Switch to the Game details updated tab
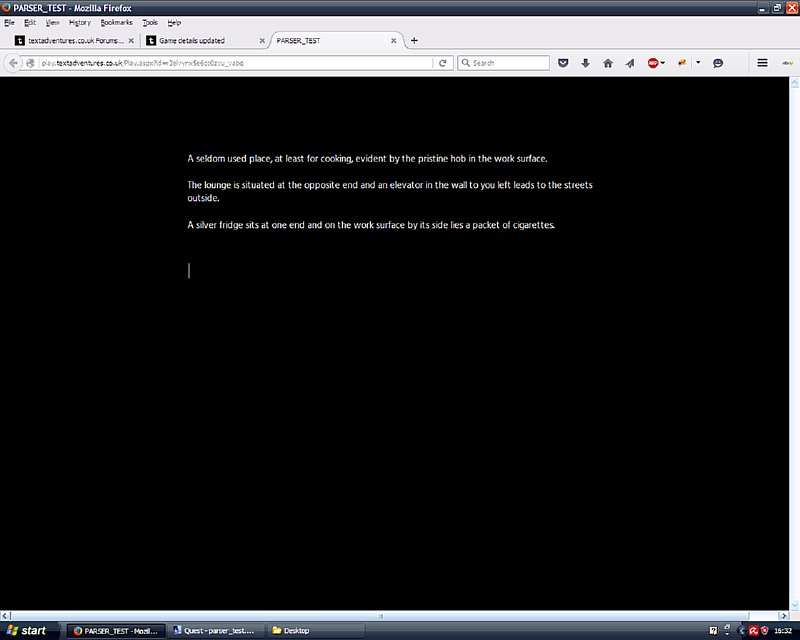The height and width of the screenshot is (640, 800). 196,41
